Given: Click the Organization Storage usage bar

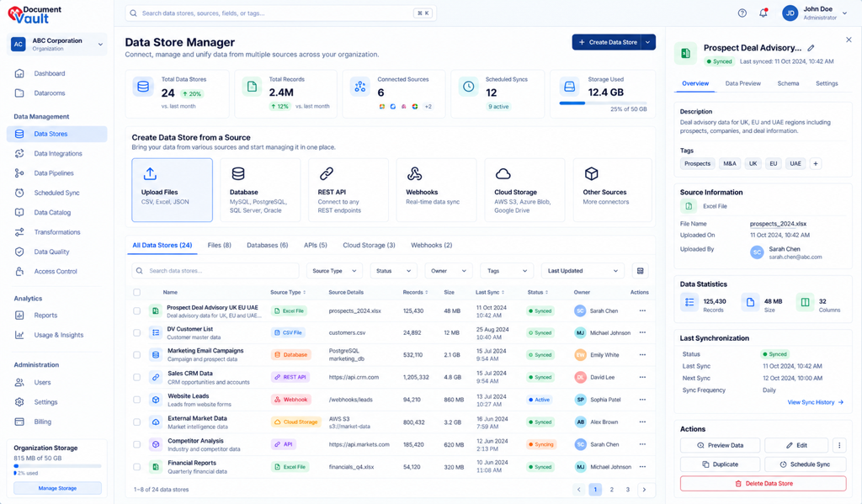Looking at the screenshot, I should coord(57,466).
